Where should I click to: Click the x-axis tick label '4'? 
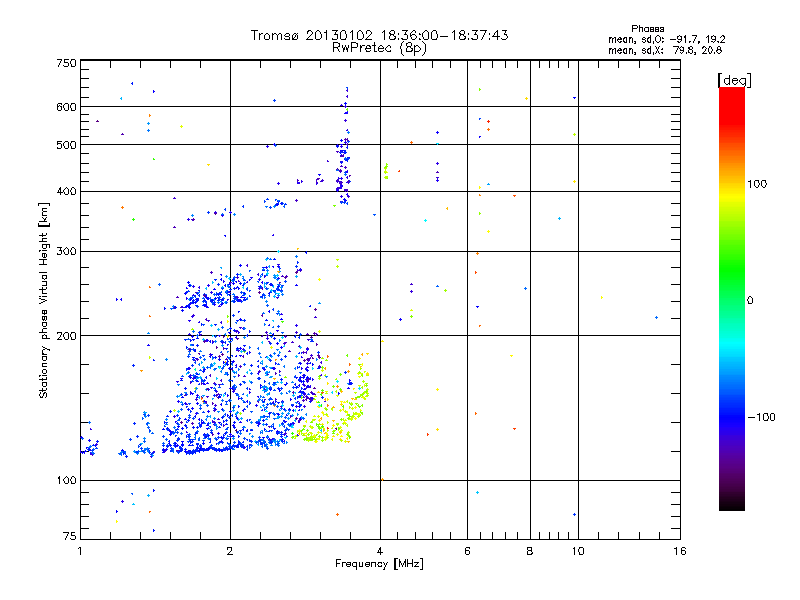coord(380,551)
